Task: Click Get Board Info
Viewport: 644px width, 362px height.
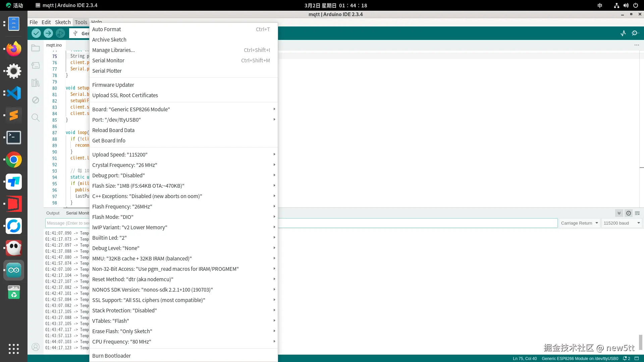Action: [109, 140]
